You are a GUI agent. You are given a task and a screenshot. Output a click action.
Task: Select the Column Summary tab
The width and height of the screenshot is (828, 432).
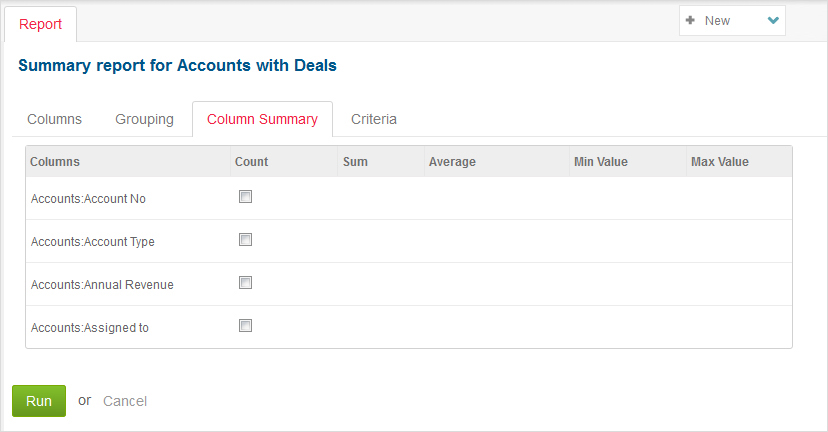point(262,119)
